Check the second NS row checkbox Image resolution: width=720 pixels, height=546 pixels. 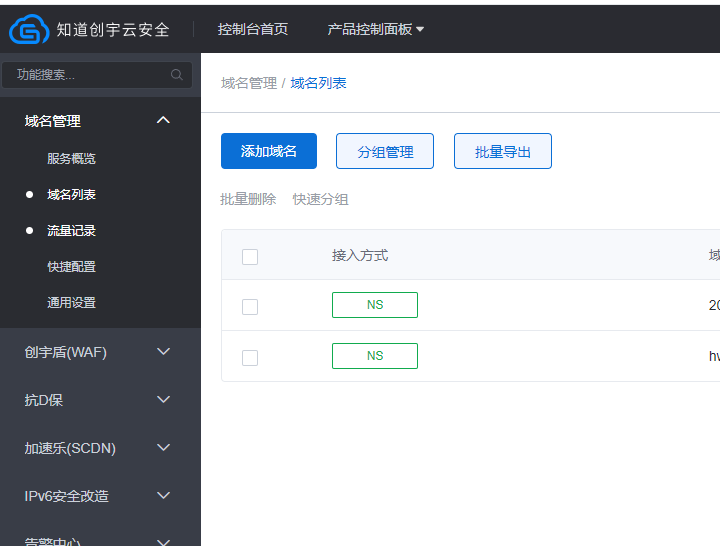point(250,358)
